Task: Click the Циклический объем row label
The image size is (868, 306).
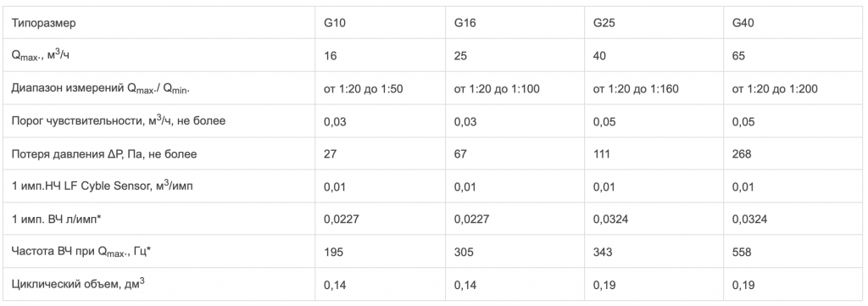Action: tap(78, 284)
